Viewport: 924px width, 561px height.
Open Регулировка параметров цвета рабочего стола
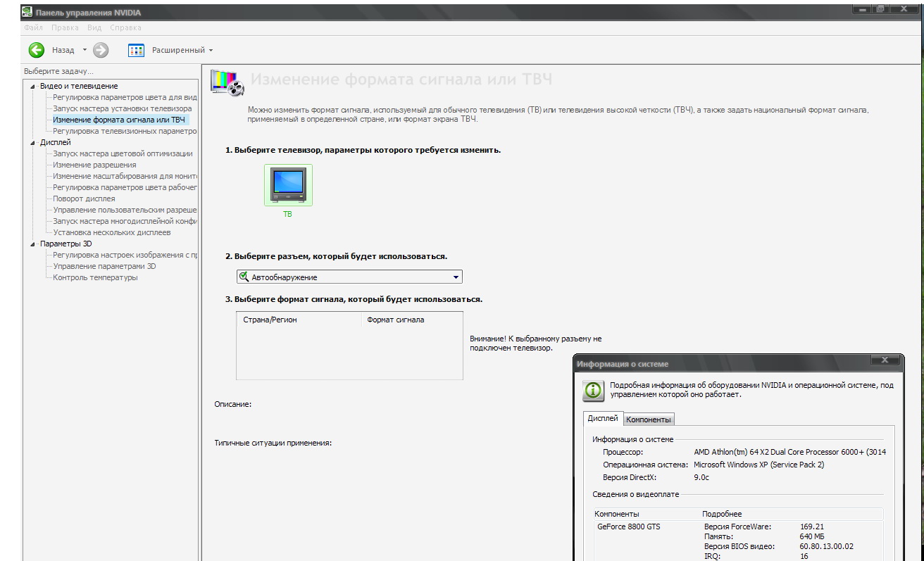125,187
